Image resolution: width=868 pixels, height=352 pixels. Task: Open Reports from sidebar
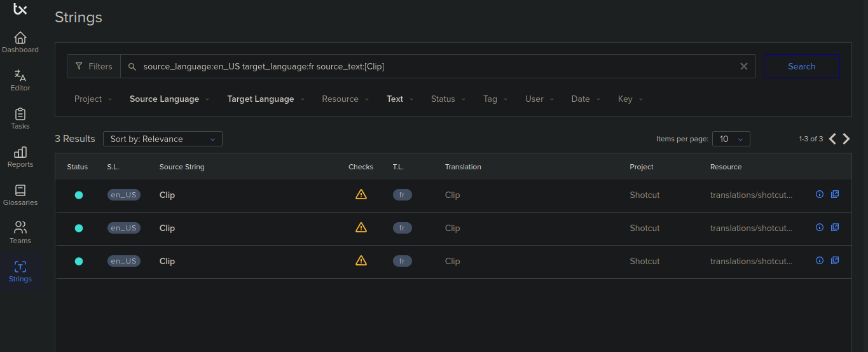20,157
